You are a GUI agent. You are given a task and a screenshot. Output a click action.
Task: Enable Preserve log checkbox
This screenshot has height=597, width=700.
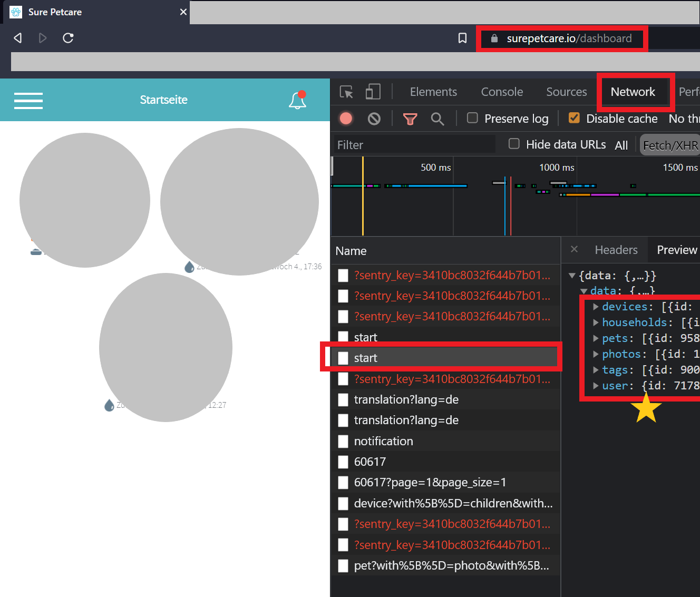[472, 118]
